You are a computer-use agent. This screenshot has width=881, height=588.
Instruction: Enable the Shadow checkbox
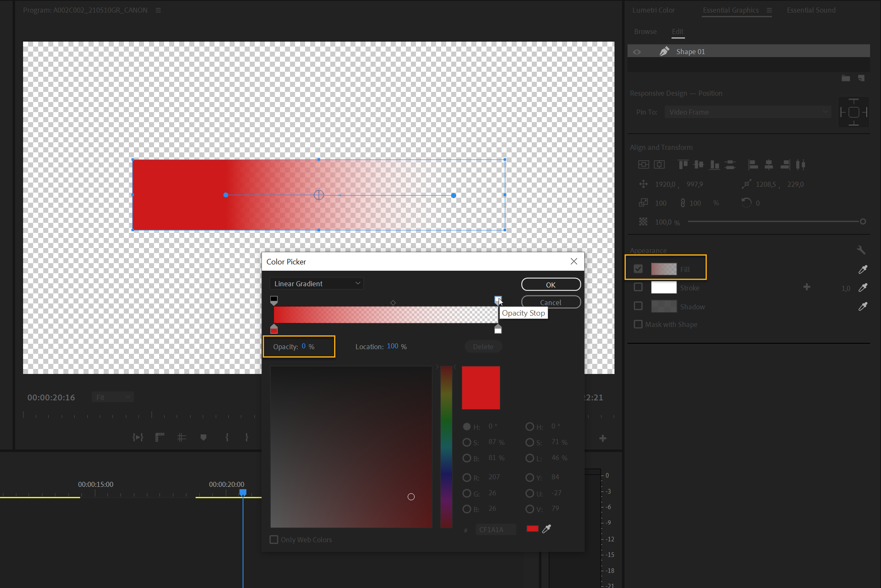click(x=638, y=306)
